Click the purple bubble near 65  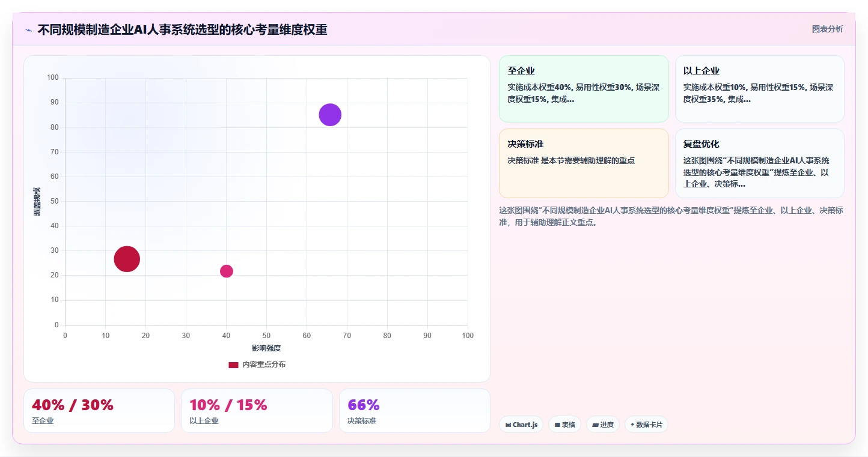(x=330, y=114)
